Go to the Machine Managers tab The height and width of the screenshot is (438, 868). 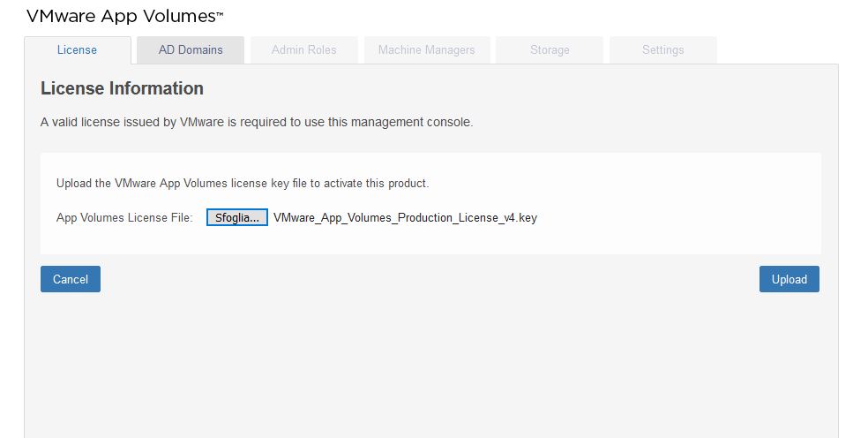pos(427,50)
